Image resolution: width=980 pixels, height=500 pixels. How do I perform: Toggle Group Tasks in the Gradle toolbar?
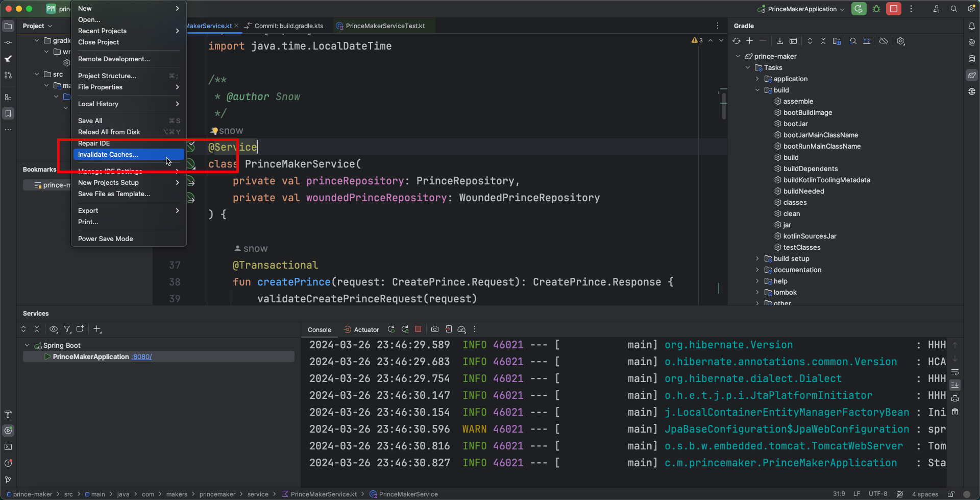pyautogui.click(x=837, y=41)
